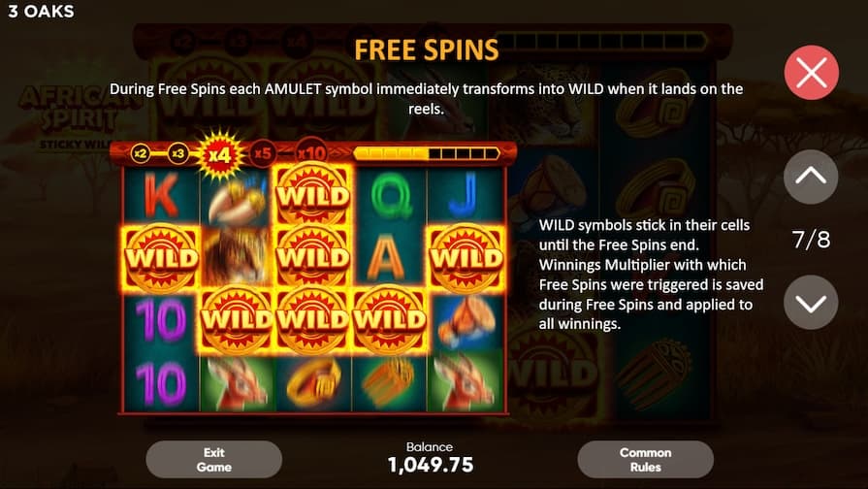Click the Exit Game button
Viewport: 868px width, 489px height.
click(213, 460)
